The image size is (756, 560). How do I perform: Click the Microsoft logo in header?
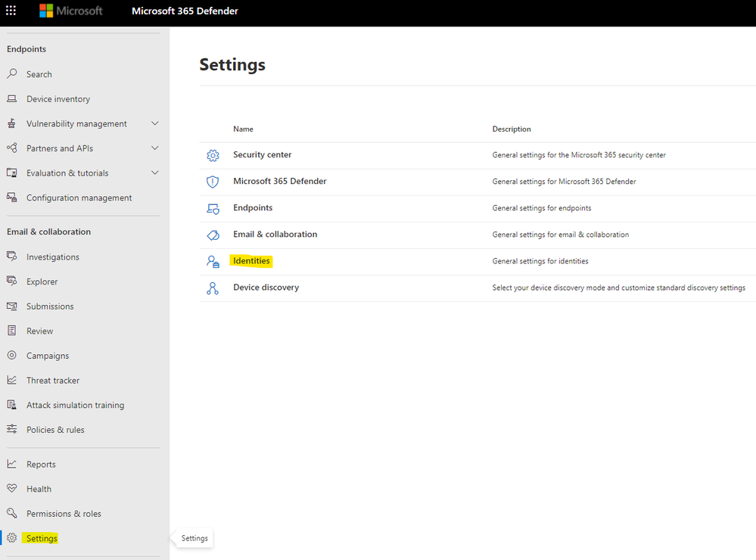click(70, 11)
